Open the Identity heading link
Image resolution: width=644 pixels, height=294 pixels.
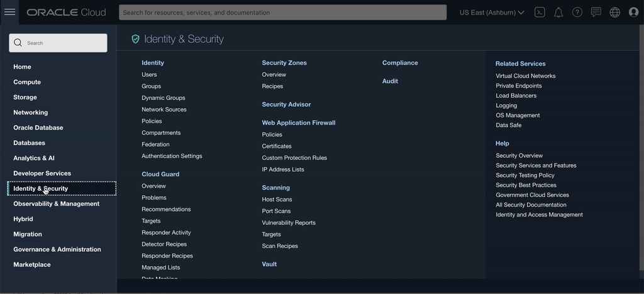pyautogui.click(x=153, y=63)
